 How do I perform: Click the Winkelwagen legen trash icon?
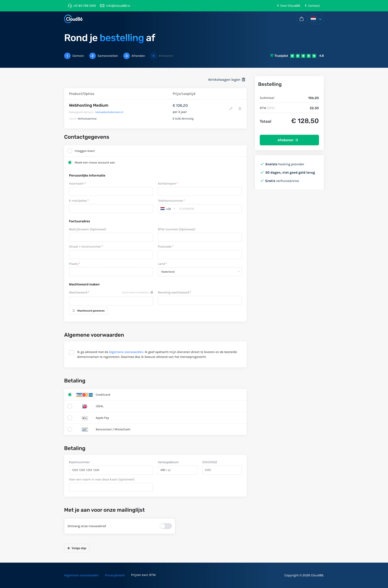point(244,79)
